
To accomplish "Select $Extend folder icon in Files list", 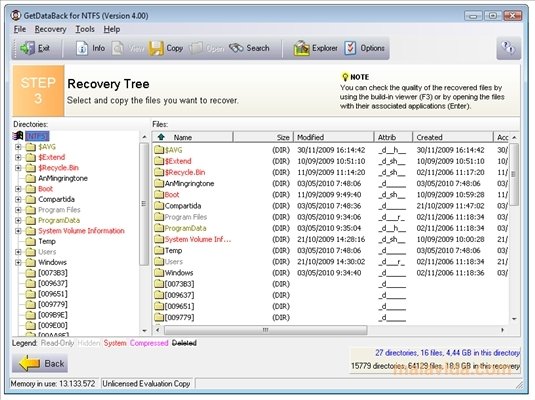I will pos(159,161).
